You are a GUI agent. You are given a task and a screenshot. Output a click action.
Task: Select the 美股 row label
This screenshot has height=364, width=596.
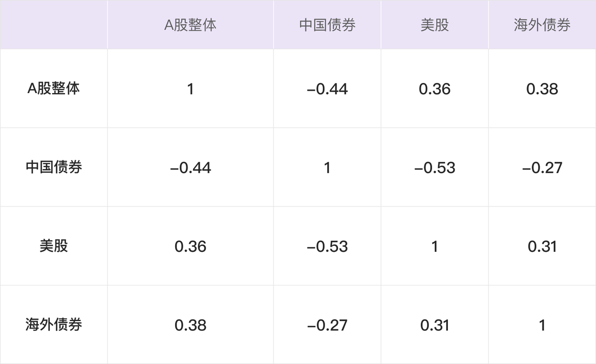tap(54, 246)
